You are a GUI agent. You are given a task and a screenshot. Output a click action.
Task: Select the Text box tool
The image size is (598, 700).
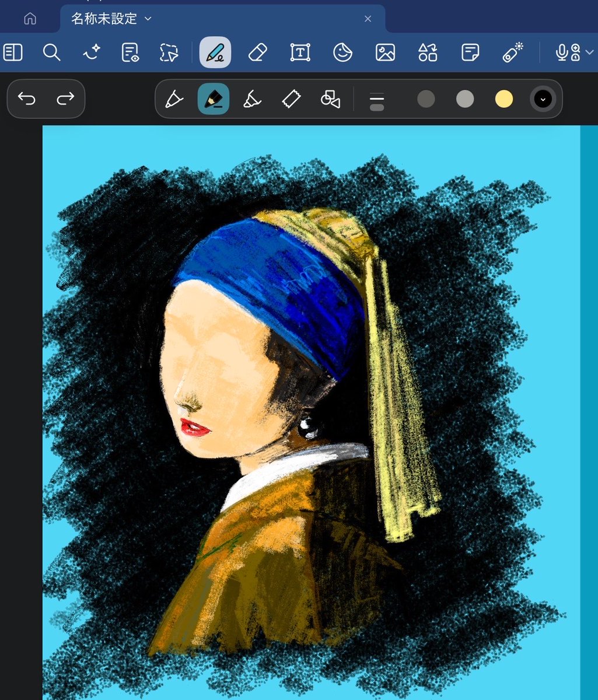click(300, 52)
